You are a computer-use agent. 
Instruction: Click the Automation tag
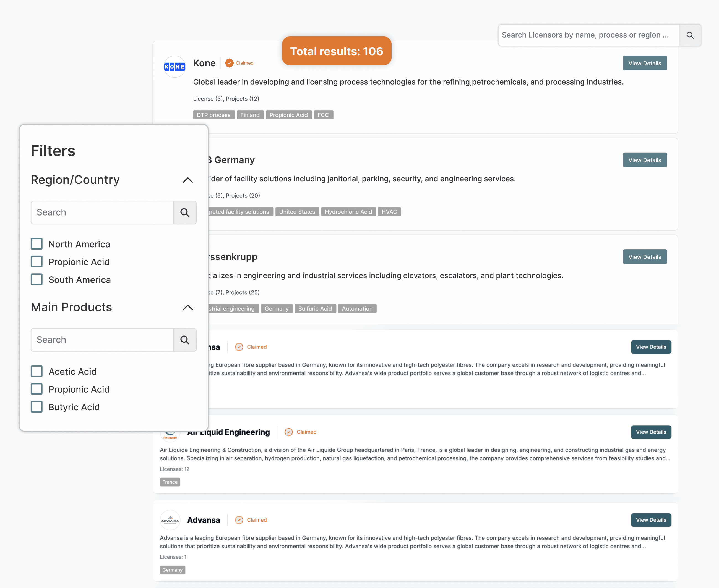[357, 309]
